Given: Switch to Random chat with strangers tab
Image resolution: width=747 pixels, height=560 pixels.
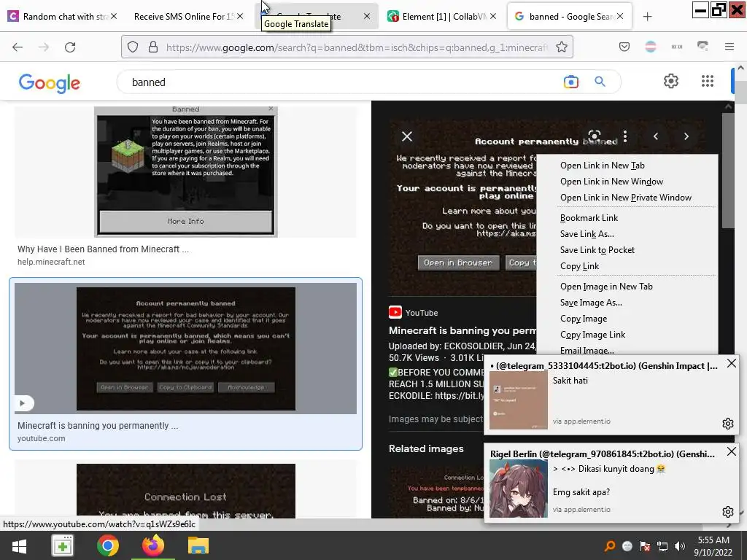Looking at the screenshot, I should click(63, 17).
